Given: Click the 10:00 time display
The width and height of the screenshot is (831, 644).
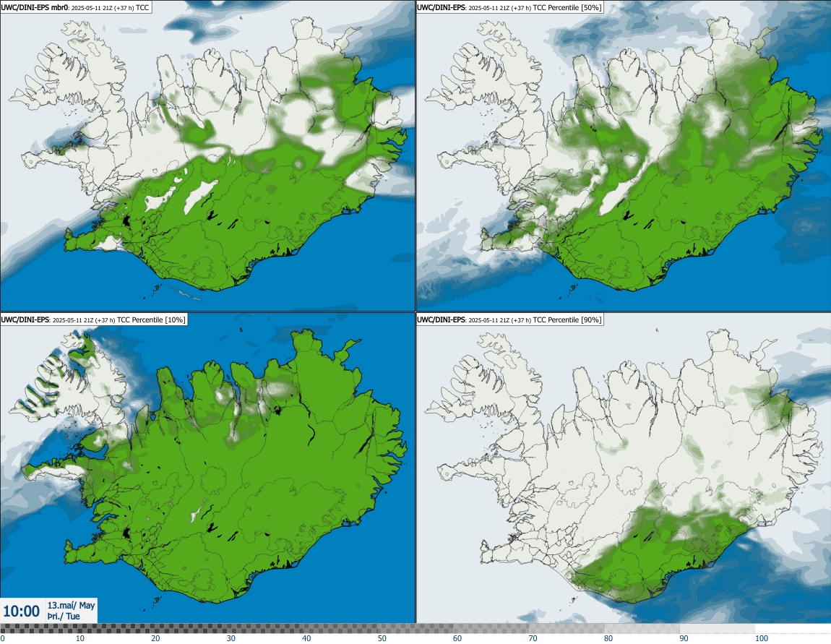Looking at the screenshot, I should click(21, 611).
